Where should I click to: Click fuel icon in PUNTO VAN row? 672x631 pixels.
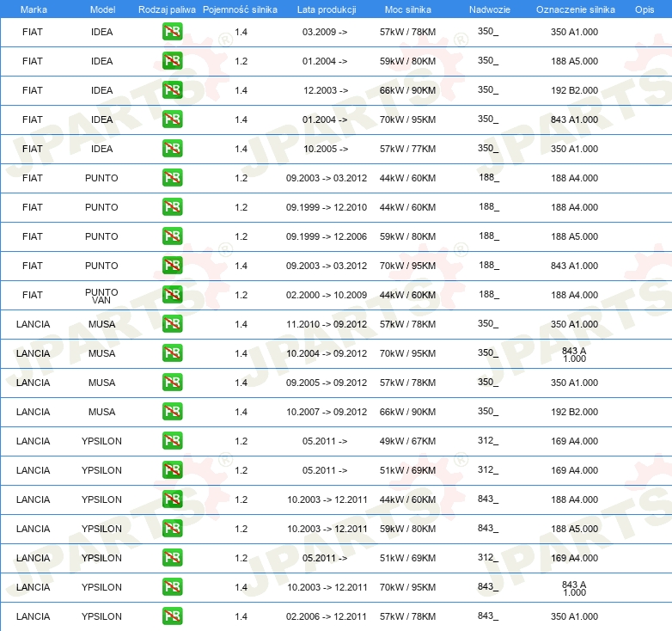pyautogui.click(x=172, y=295)
